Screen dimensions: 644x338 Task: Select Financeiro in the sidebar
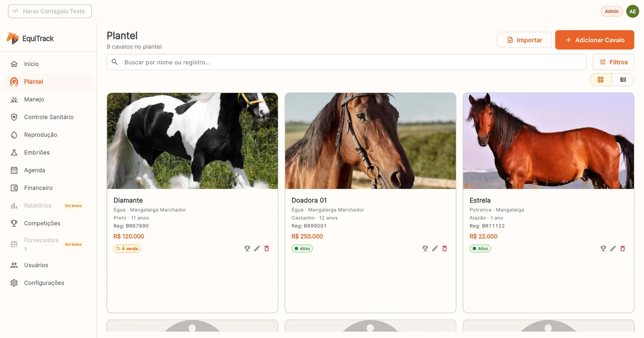(48, 188)
